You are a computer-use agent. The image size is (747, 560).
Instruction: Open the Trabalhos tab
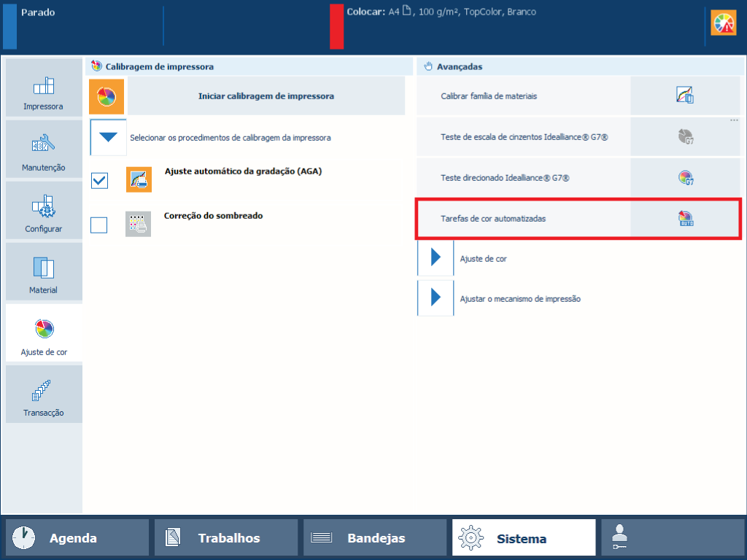click(226, 538)
